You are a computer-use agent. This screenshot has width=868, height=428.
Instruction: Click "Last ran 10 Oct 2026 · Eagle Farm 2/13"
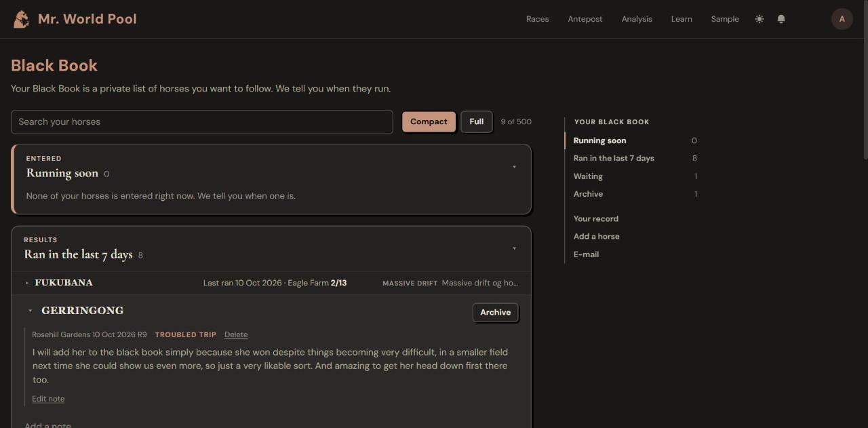[x=275, y=283]
